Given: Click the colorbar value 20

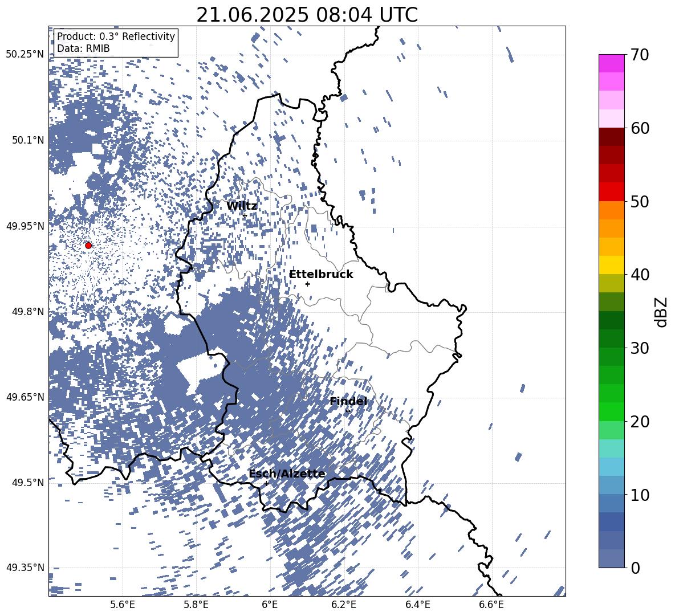Looking at the screenshot, I should click(x=640, y=422).
